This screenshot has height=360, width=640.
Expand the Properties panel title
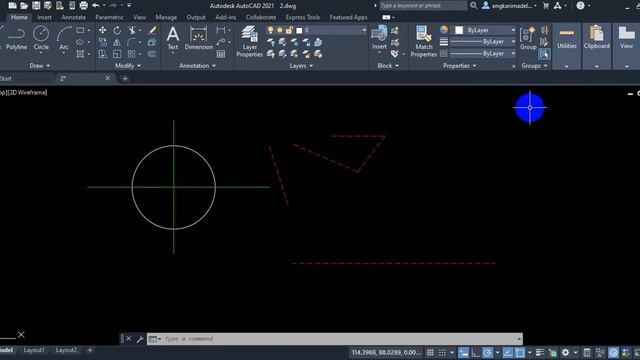click(x=460, y=66)
